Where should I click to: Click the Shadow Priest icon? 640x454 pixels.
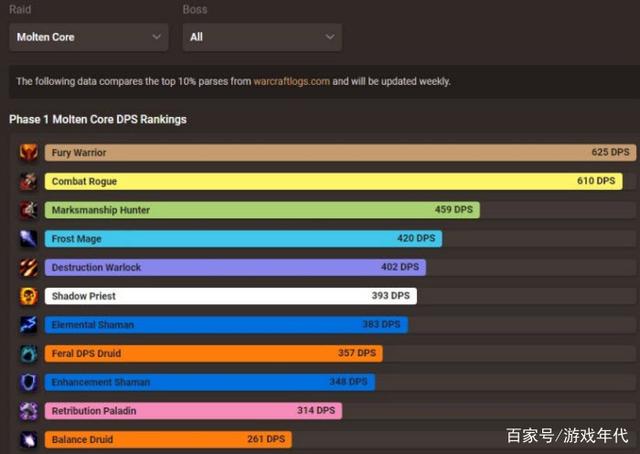(x=28, y=296)
